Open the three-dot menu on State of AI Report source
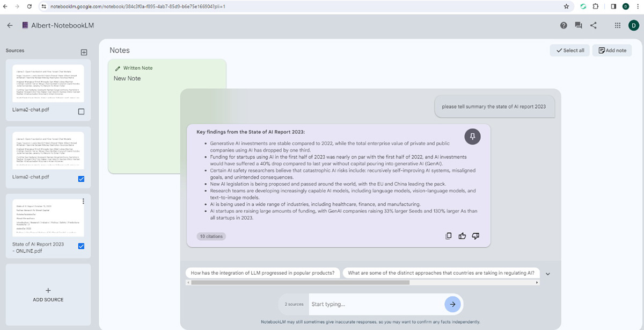Viewport: 644px width, 330px height. pos(83,202)
